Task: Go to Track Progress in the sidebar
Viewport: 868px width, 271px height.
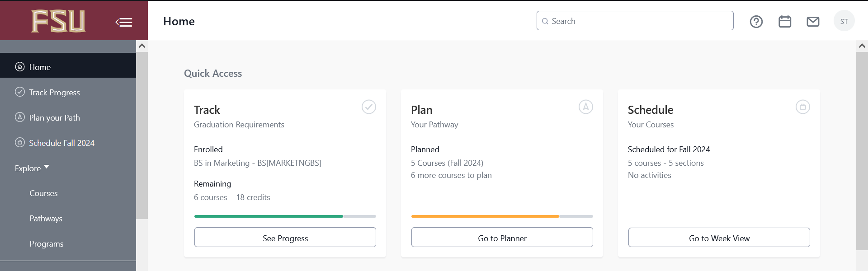Action: click(x=54, y=92)
